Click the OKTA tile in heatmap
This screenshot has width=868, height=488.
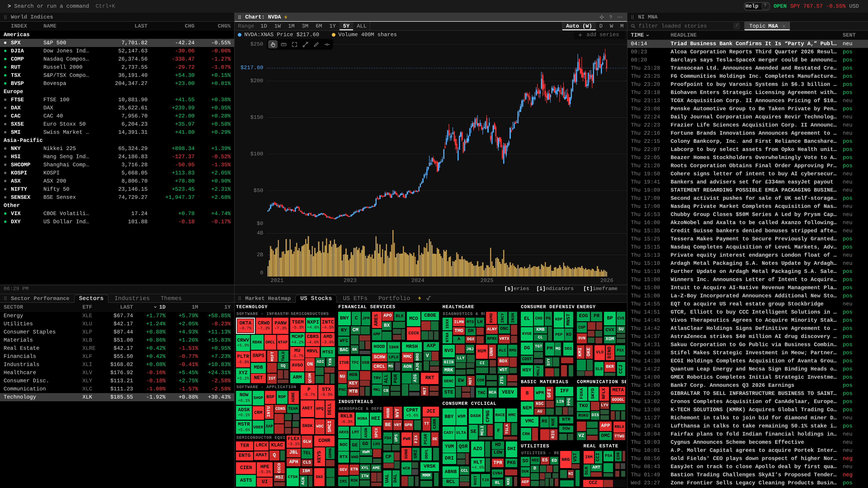pos(245,325)
